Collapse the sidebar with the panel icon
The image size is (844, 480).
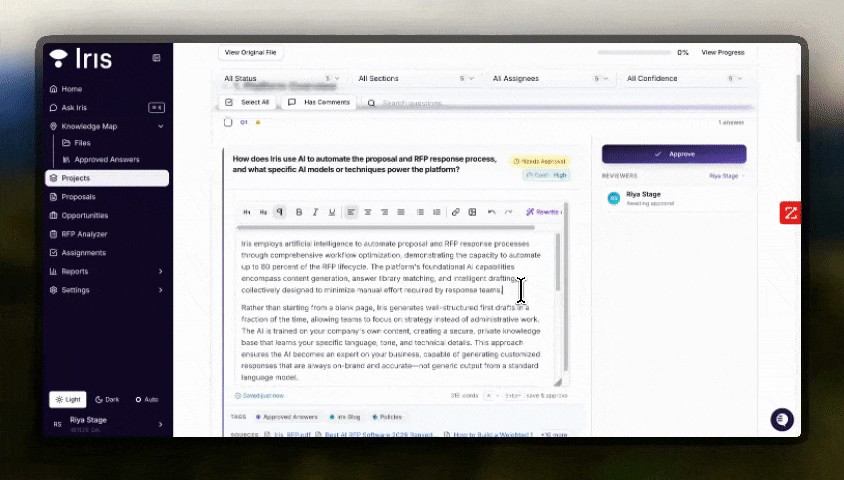[x=156, y=58]
